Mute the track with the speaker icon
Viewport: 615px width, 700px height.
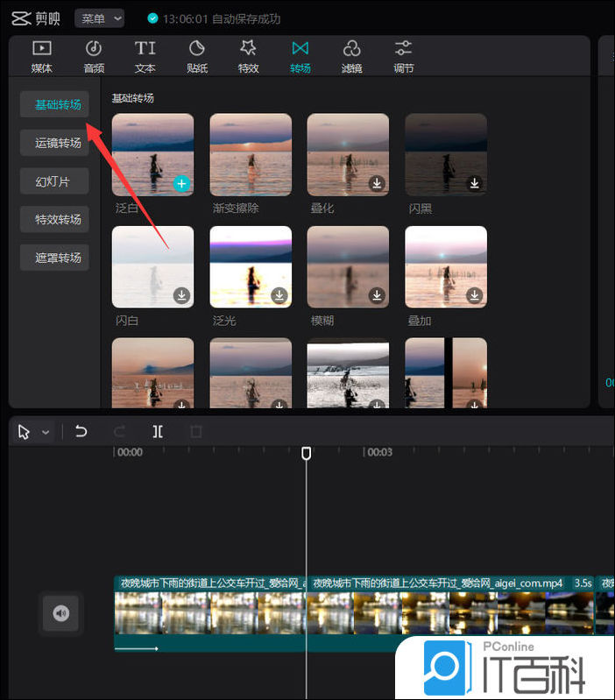tap(61, 613)
